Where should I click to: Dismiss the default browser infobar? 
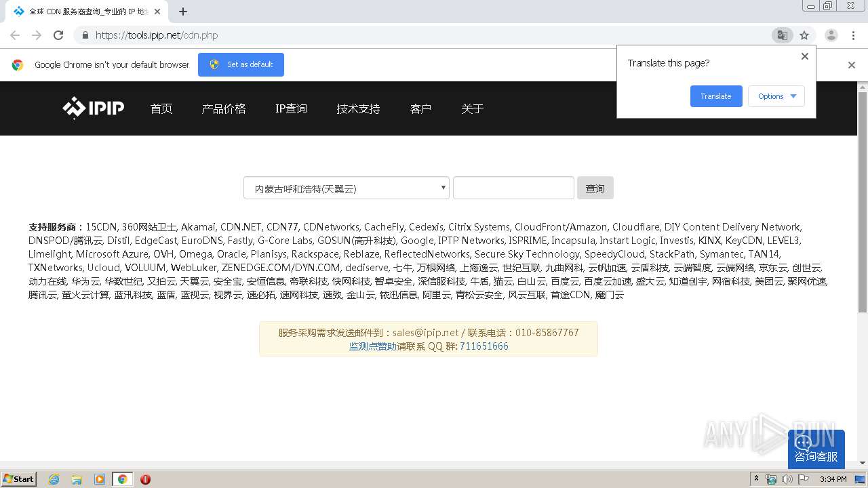(852, 65)
